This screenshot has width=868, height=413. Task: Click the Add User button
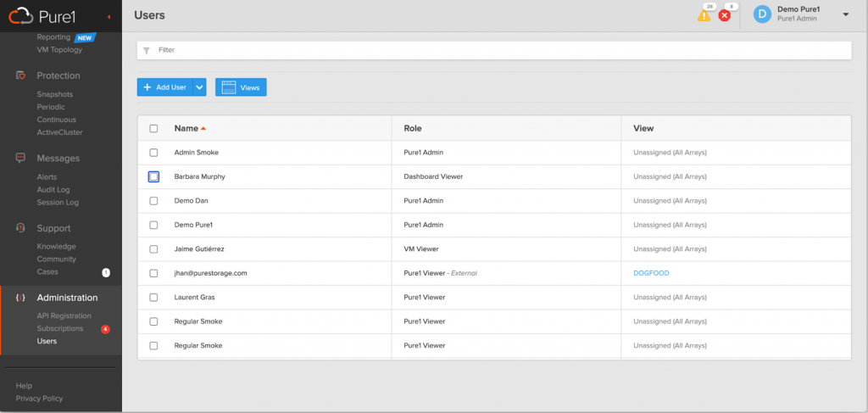click(165, 87)
